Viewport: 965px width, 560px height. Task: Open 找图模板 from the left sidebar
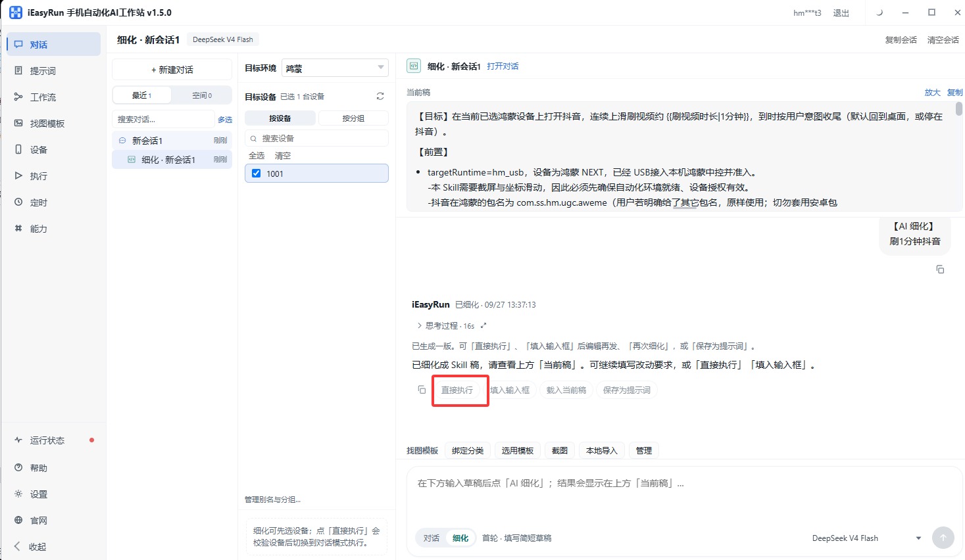pos(54,124)
